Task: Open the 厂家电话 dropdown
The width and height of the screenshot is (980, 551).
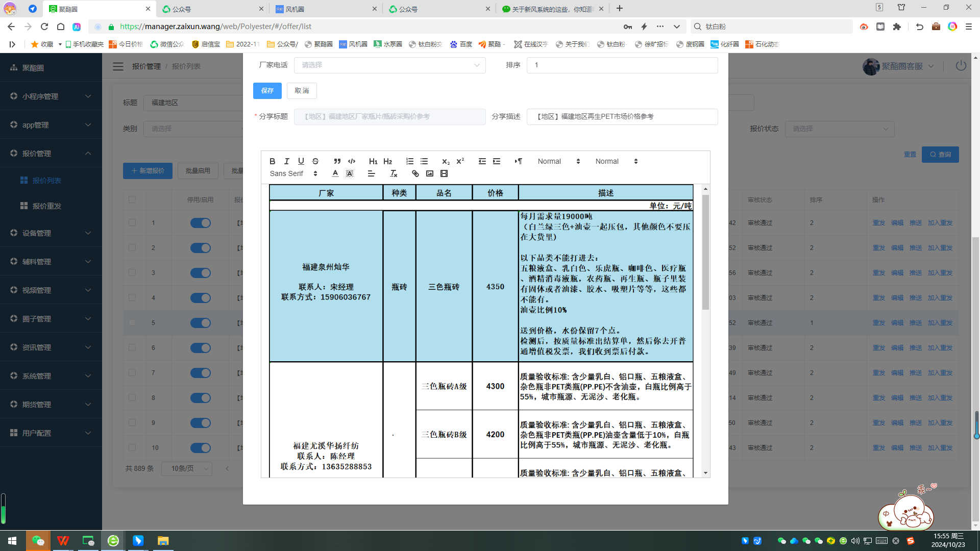Action: tap(389, 65)
